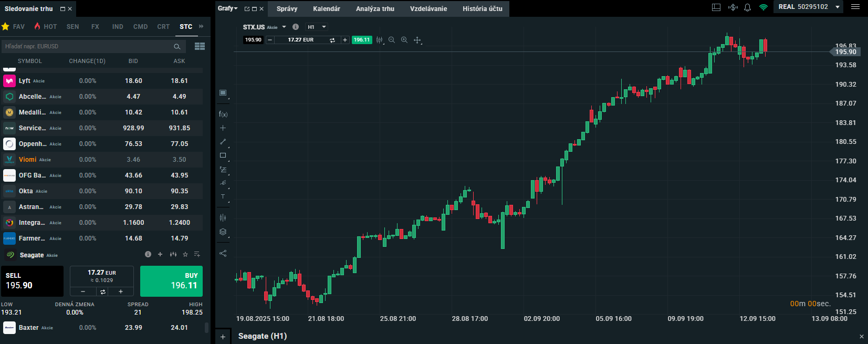Switch to the Kalendár tab
Viewport: 868px width, 344px height.
(x=327, y=9)
